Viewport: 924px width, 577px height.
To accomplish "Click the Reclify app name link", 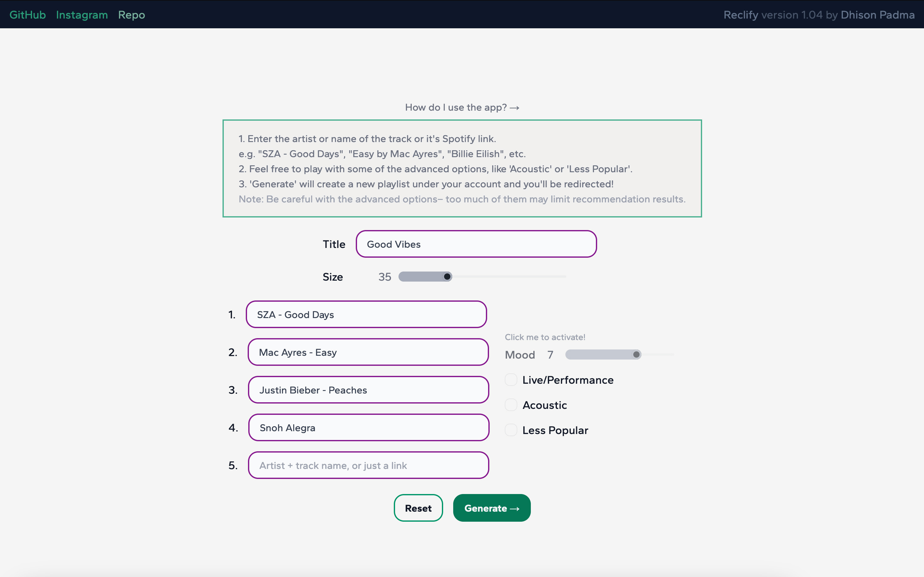I will (740, 14).
